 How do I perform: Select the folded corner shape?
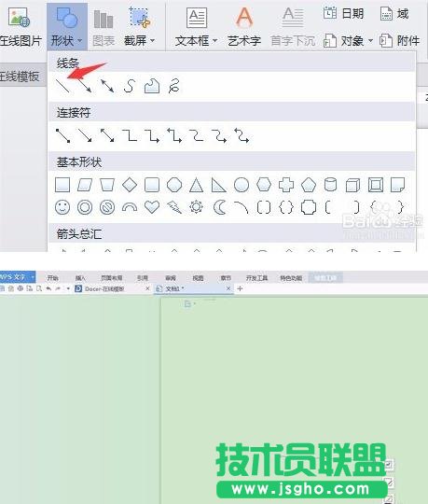398,185
